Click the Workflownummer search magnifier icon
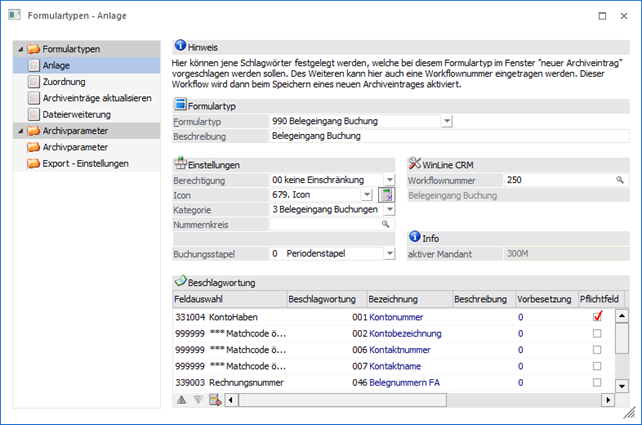This screenshot has width=642, height=425. [x=621, y=179]
